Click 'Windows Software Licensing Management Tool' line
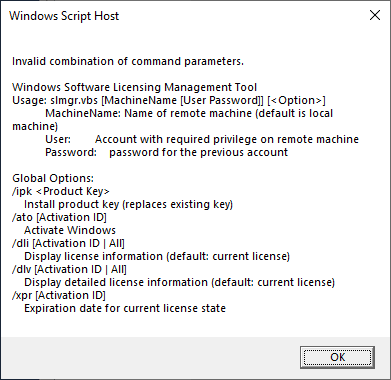This screenshot has width=391, height=380. [135, 87]
